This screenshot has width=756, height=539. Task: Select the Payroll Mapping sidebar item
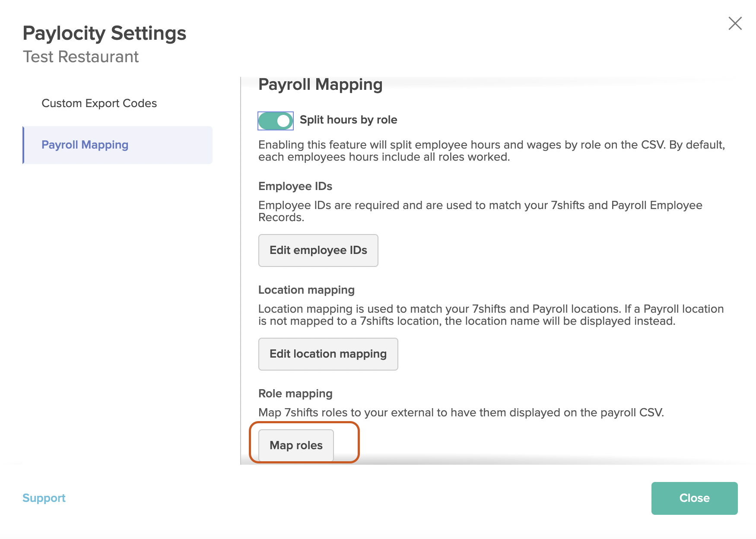[x=118, y=145]
